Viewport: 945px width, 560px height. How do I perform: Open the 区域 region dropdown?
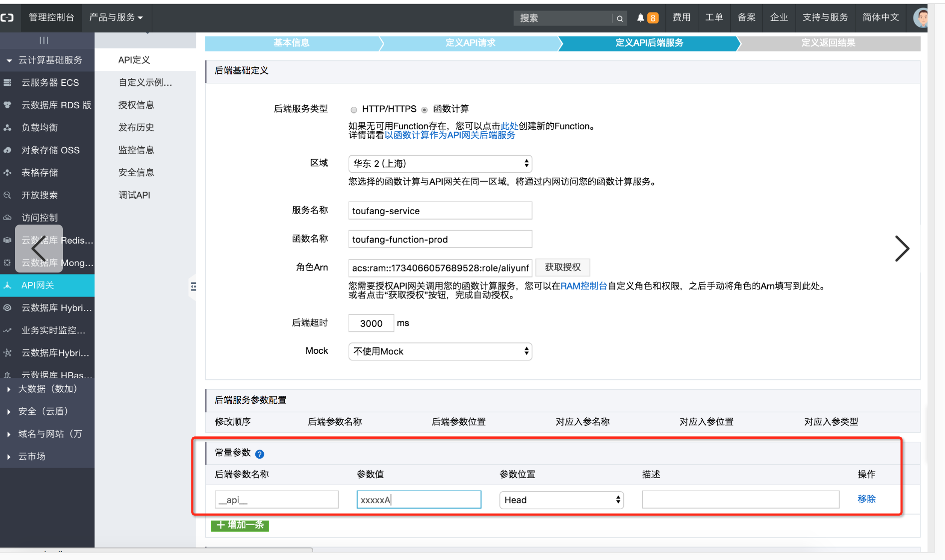440,164
